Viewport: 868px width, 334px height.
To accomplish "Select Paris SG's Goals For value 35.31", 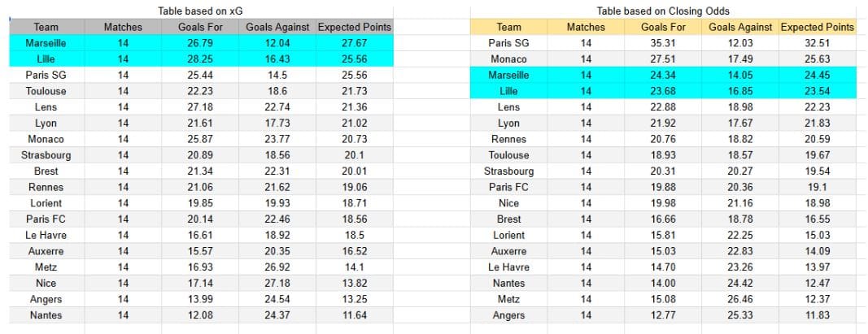I will 663,43.
